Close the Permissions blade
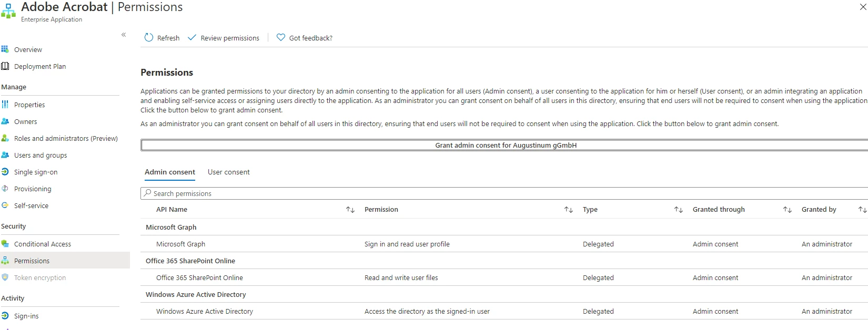The width and height of the screenshot is (868, 330). 863,7
